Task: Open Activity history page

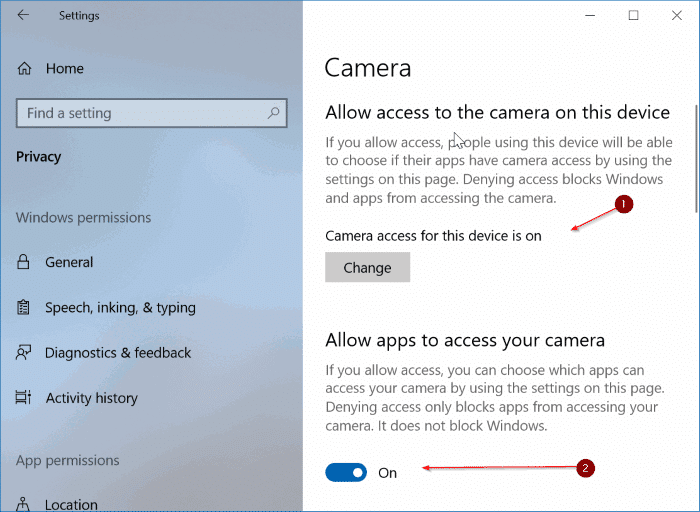Action: 92,398
